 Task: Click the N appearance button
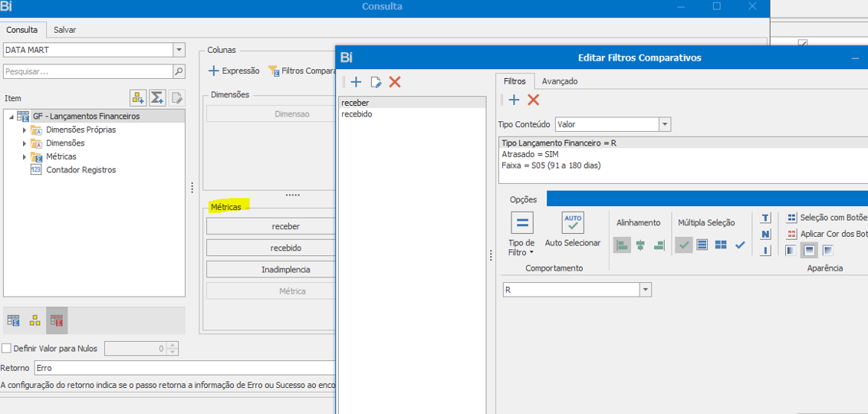(x=765, y=234)
